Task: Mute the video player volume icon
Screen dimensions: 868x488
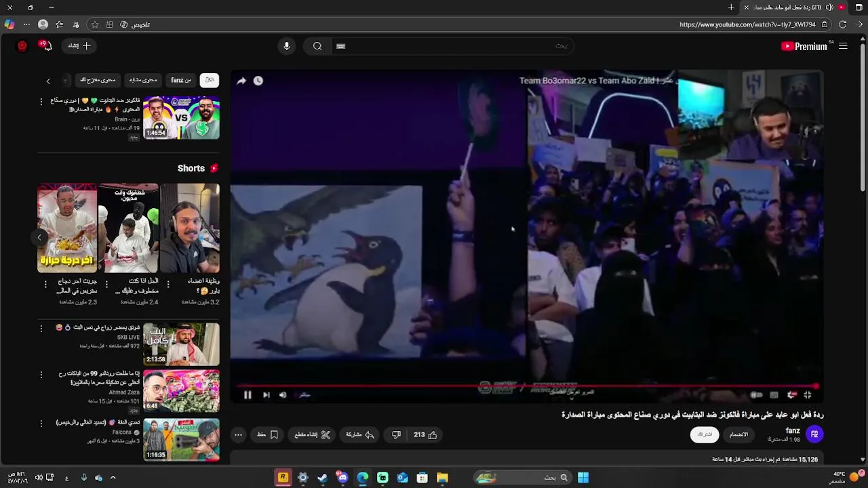Action: [283, 395]
